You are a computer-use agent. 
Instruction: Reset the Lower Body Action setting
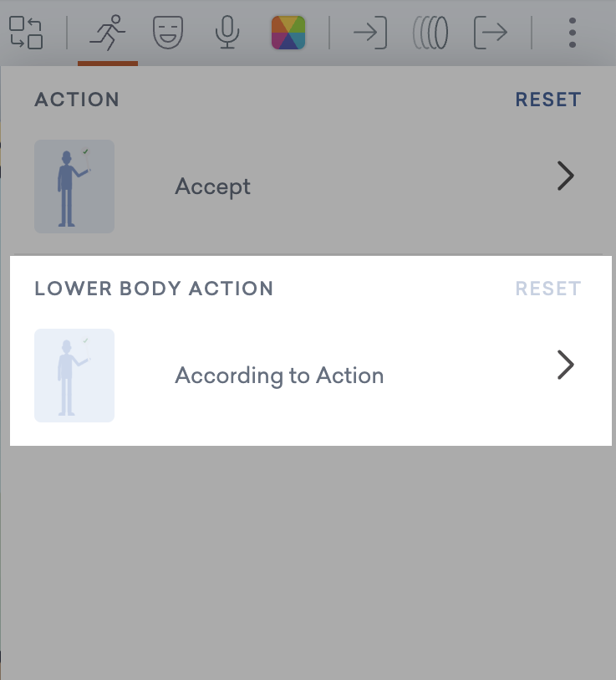(547, 289)
